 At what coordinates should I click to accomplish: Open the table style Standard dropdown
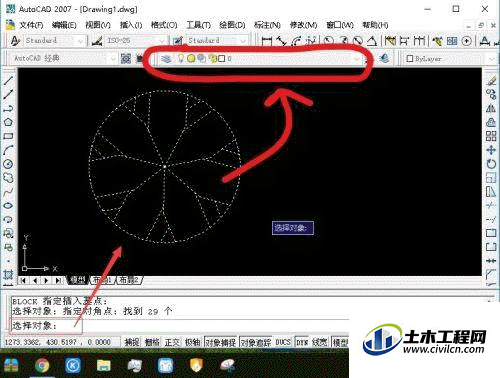[x=243, y=41]
